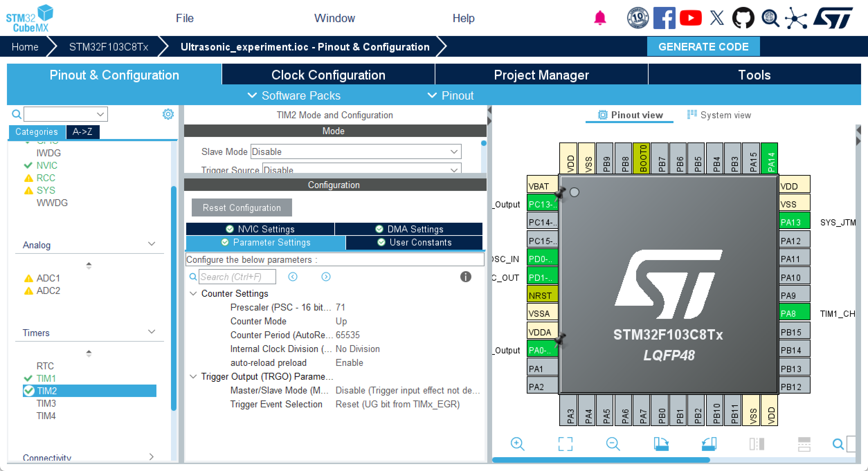Collapse the Counter Settings group
This screenshot has width=868, height=471.
click(193, 293)
